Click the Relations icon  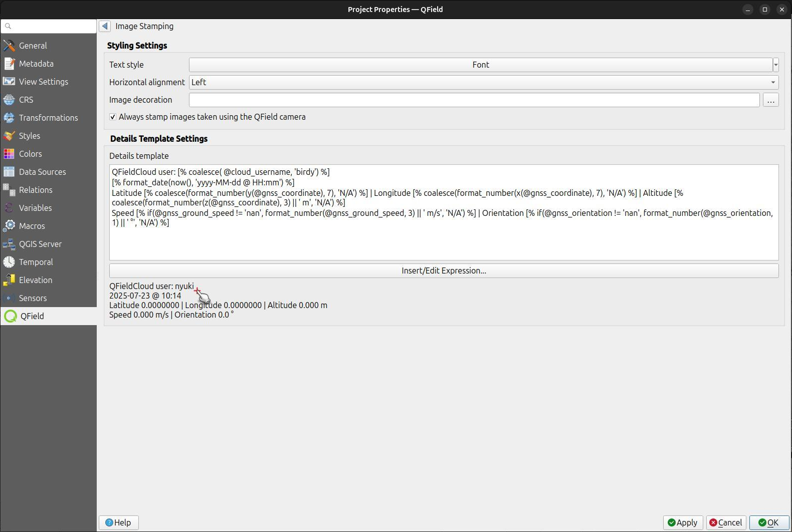(9, 190)
